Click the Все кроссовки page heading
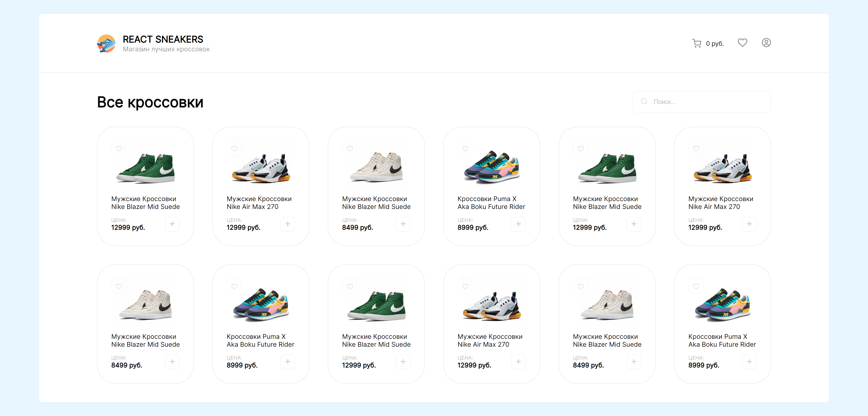 tap(150, 102)
